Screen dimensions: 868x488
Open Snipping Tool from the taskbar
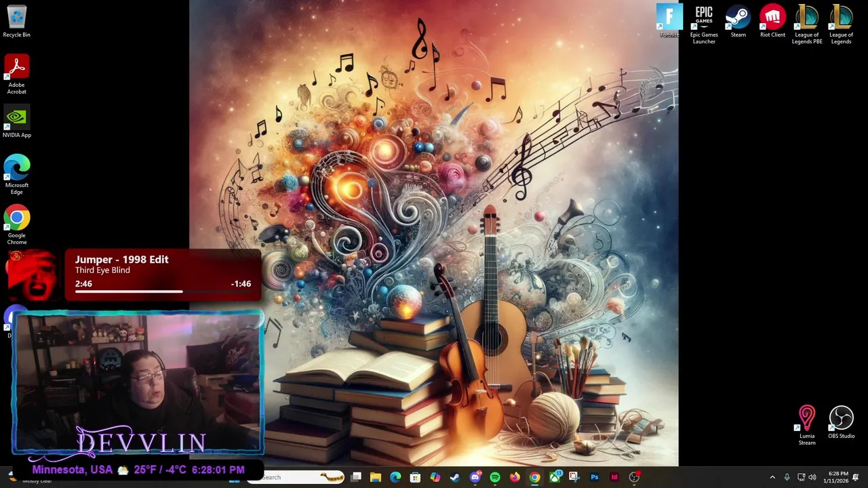(x=574, y=477)
